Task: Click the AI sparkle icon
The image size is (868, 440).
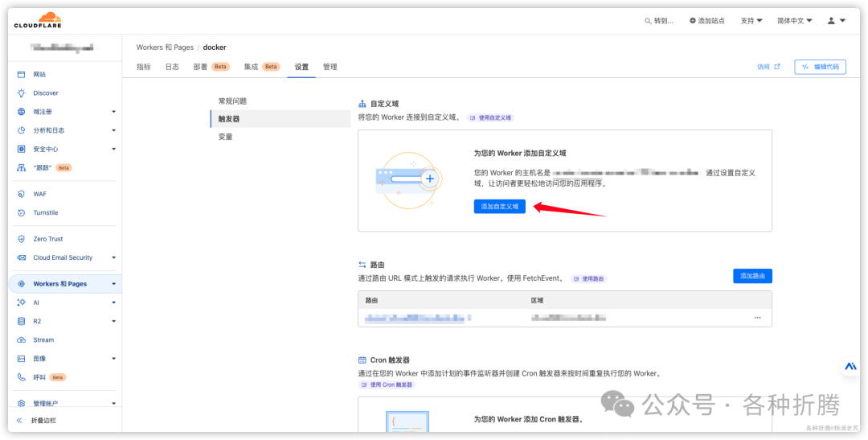Action: 22,302
